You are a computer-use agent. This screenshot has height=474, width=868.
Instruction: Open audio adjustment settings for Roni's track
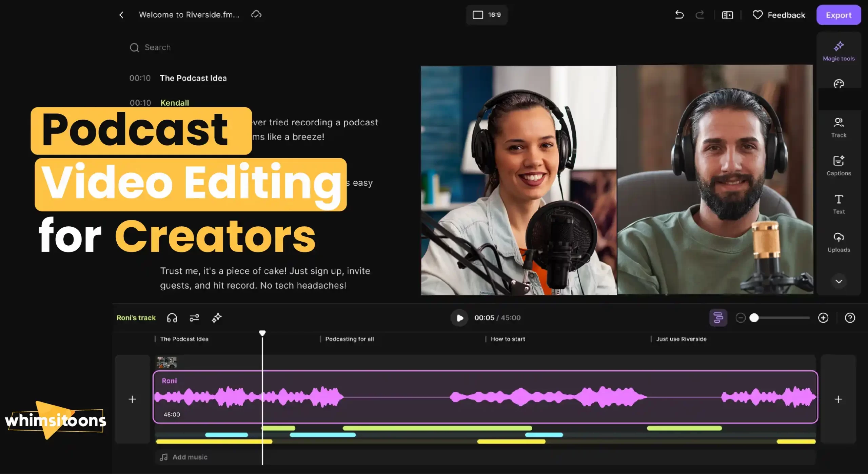(194, 318)
